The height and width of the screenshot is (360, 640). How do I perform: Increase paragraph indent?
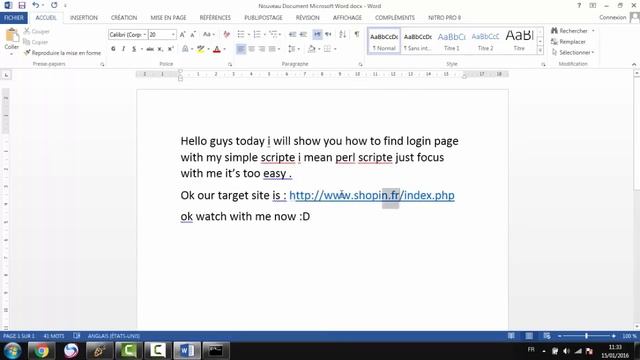click(x=303, y=35)
